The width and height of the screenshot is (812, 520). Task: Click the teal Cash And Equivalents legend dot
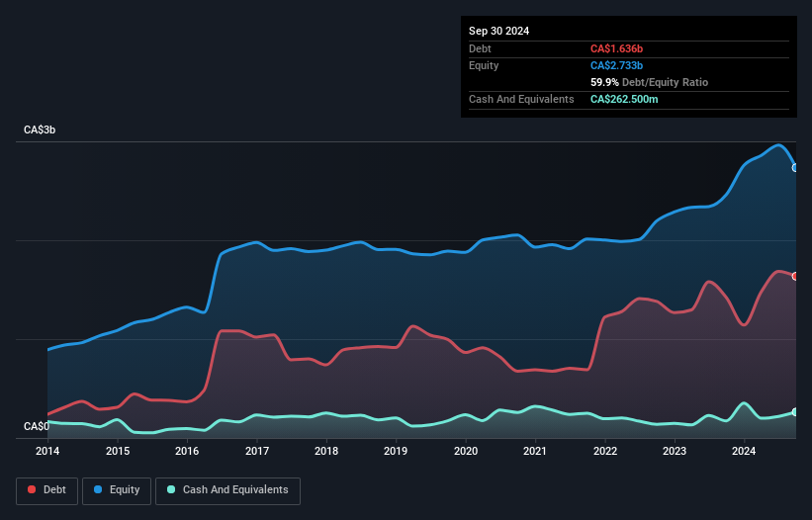coord(171,489)
